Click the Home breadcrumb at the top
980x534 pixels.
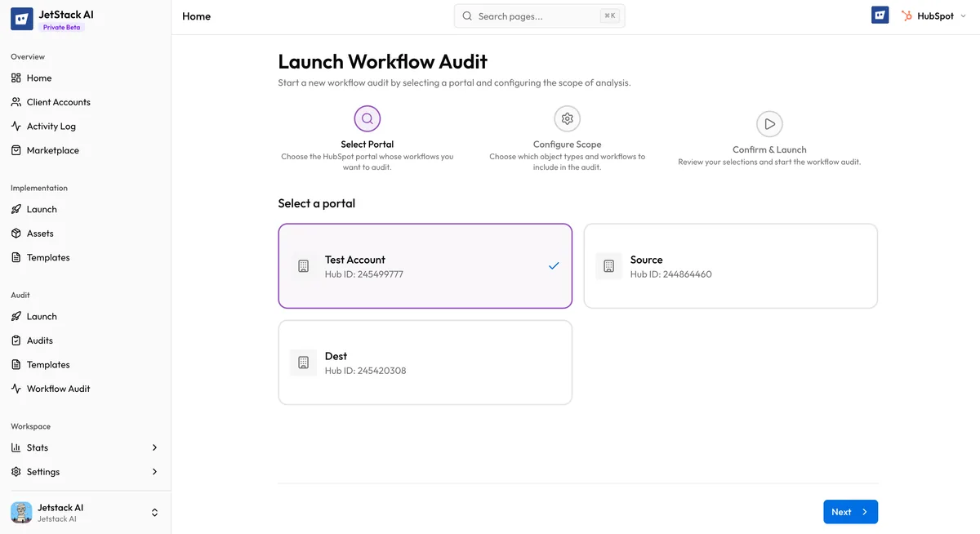[196, 16]
